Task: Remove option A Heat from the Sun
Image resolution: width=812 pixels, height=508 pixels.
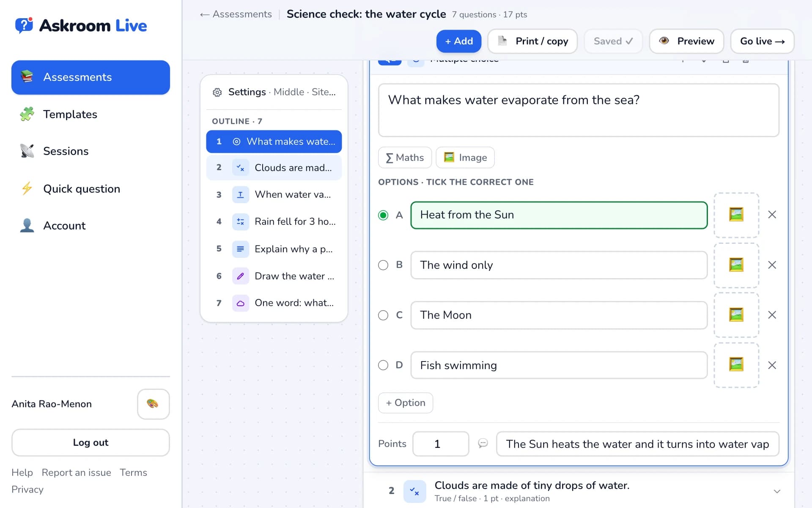Action: (x=772, y=215)
